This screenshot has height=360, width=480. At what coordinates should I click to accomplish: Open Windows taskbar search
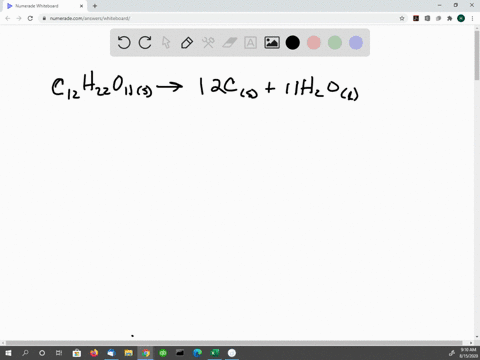(x=25, y=353)
